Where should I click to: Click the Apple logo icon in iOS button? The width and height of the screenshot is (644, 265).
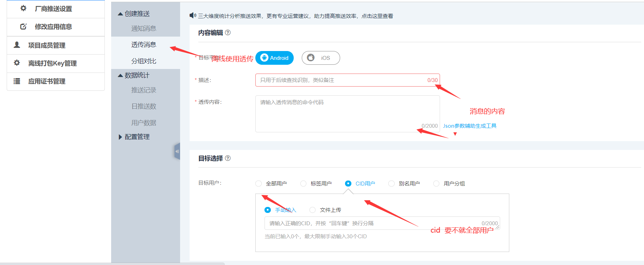point(311,57)
